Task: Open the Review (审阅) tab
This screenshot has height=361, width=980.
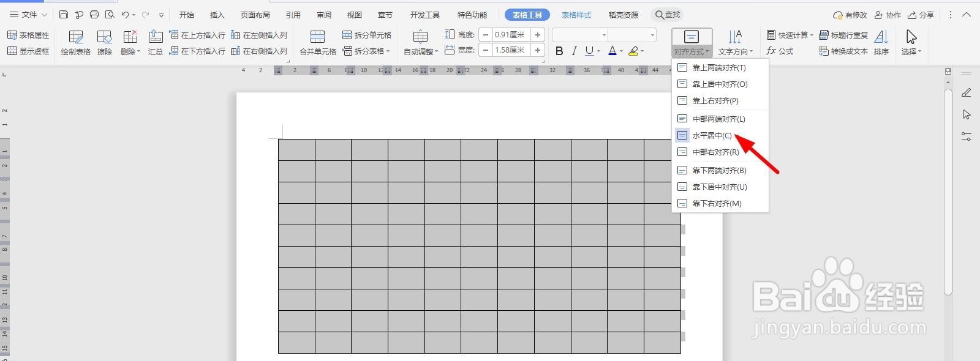Action: [x=324, y=15]
